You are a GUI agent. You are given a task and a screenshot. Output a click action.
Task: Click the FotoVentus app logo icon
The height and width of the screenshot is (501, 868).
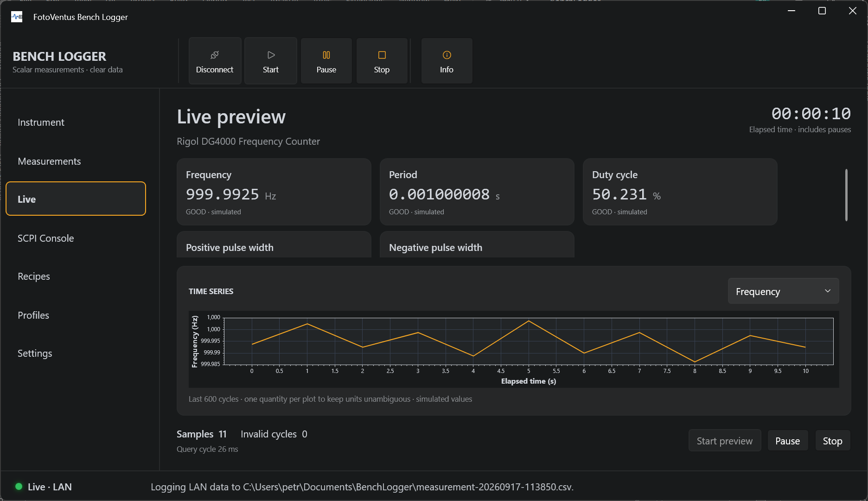tap(17, 17)
